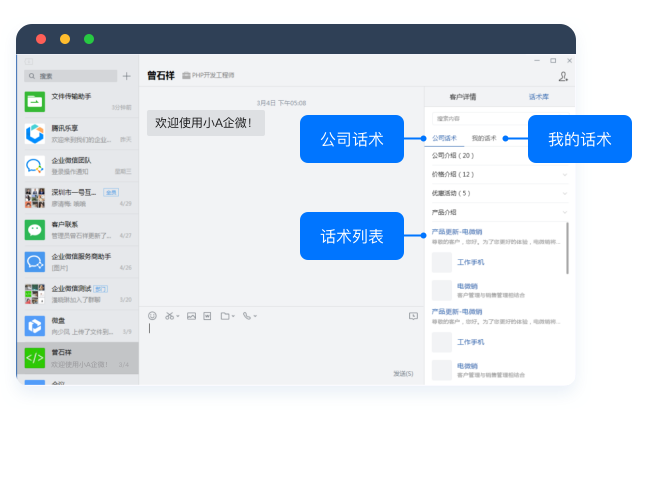Click the red close light on the title bar

tap(41, 39)
